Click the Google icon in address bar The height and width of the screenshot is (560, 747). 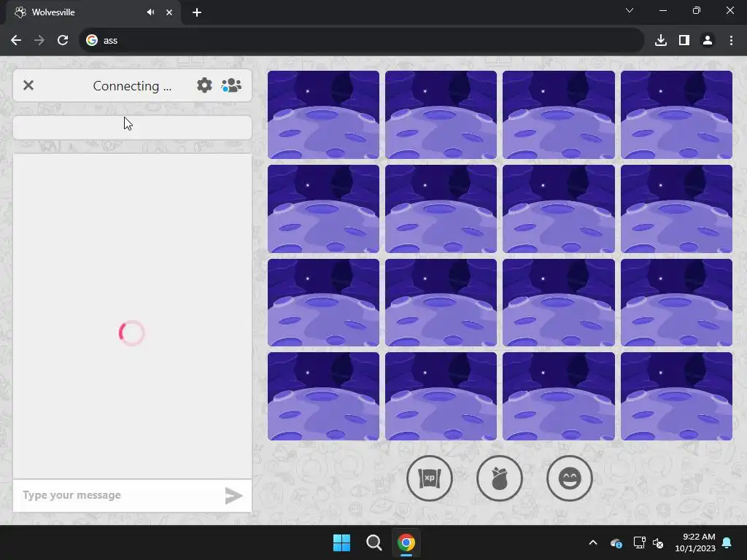click(92, 41)
